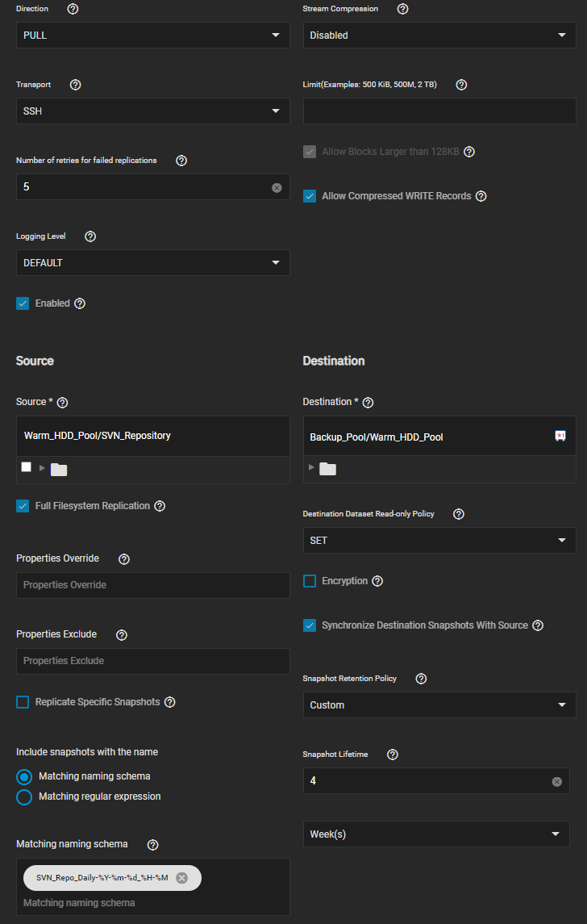The image size is (587, 924).
Task: Open Destination Dataset Read-only Policy dropdown
Action: [x=439, y=541]
